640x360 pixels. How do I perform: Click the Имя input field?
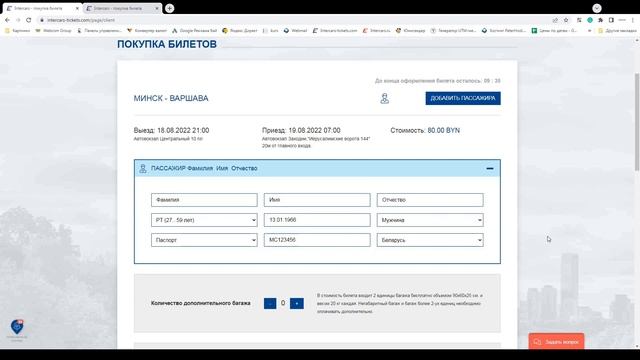(x=317, y=200)
